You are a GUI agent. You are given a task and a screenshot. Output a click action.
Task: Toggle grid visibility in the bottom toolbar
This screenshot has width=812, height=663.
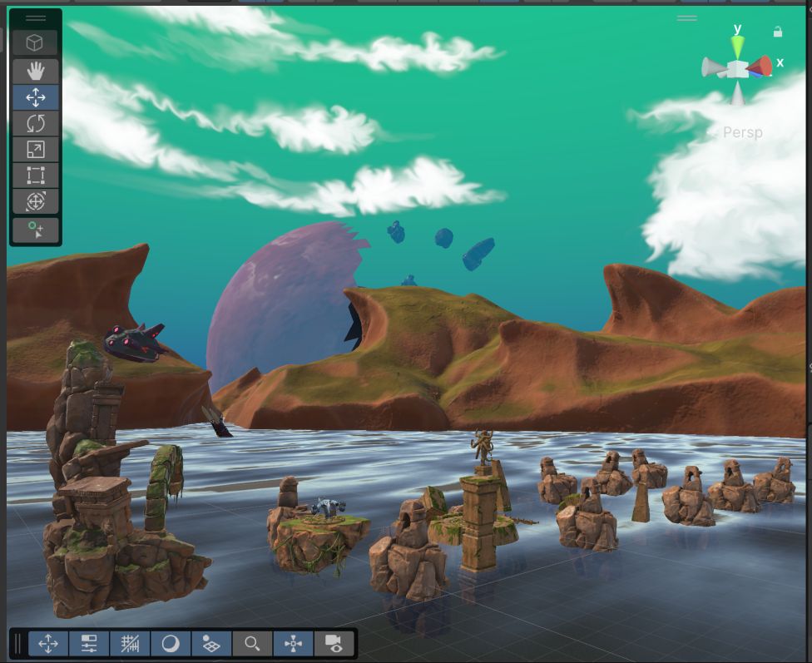(x=129, y=643)
